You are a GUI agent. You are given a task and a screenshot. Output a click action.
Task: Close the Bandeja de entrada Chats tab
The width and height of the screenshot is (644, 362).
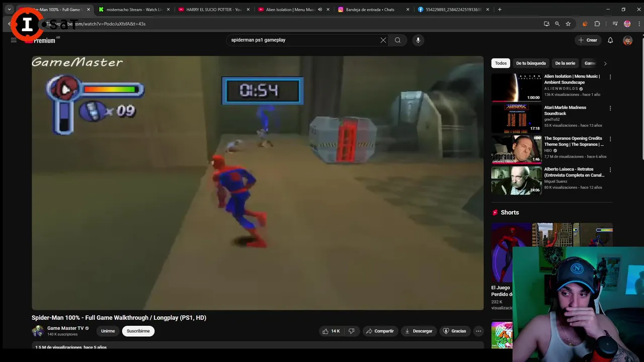coord(408,10)
